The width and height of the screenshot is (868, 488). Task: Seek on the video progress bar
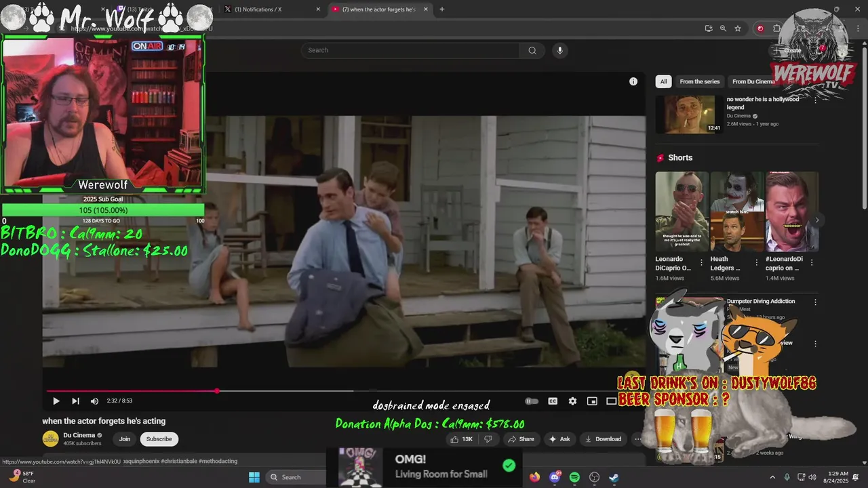(x=344, y=390)
